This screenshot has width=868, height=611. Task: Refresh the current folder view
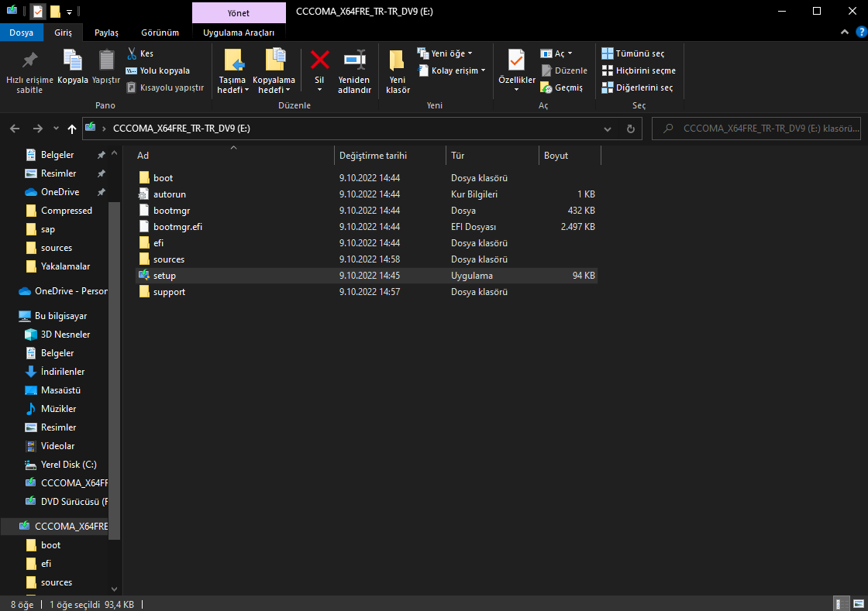click(x=631, y=129)
